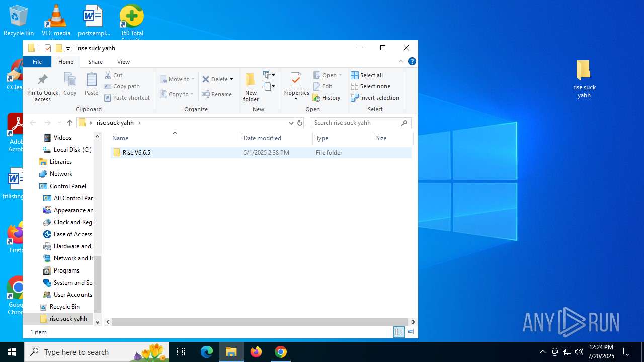Open Recycle Bin desktop icon
The height and width of the screenshot is (362, 644).
coord(19,20)
